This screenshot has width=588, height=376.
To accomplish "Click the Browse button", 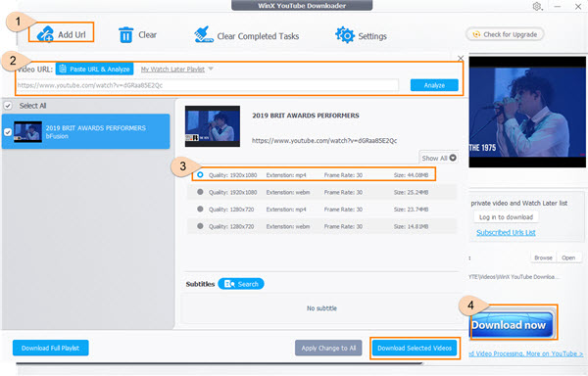I will tap(543, 258).
